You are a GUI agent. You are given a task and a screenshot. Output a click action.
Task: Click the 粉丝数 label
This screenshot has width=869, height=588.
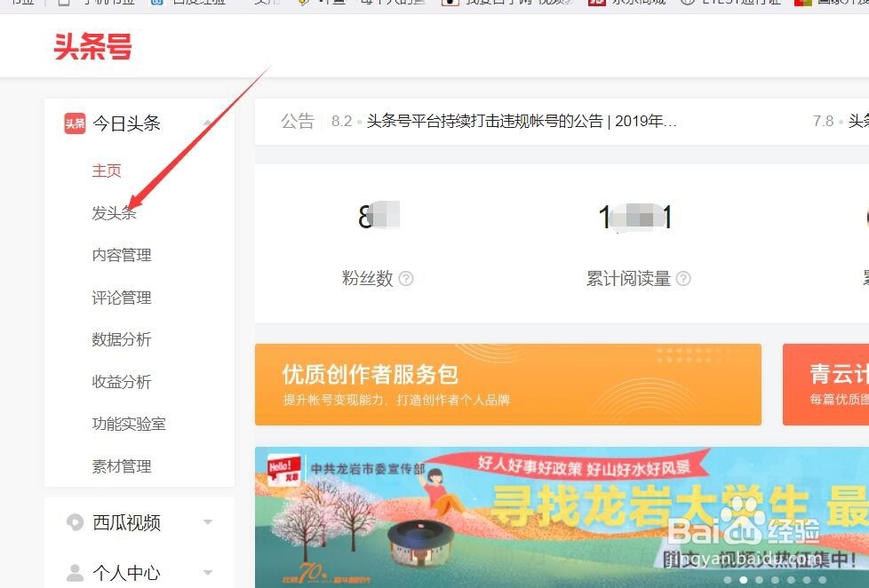coord(368,278)
